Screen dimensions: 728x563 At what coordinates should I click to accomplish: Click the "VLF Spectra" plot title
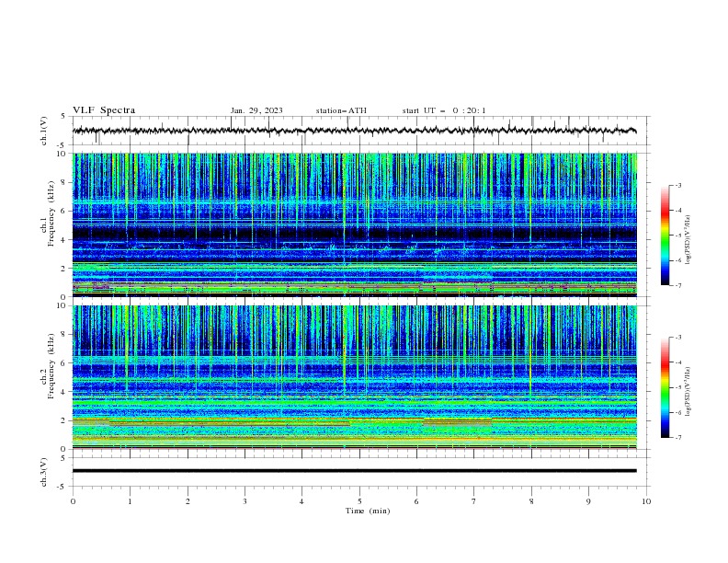click(x=104, y=110)
